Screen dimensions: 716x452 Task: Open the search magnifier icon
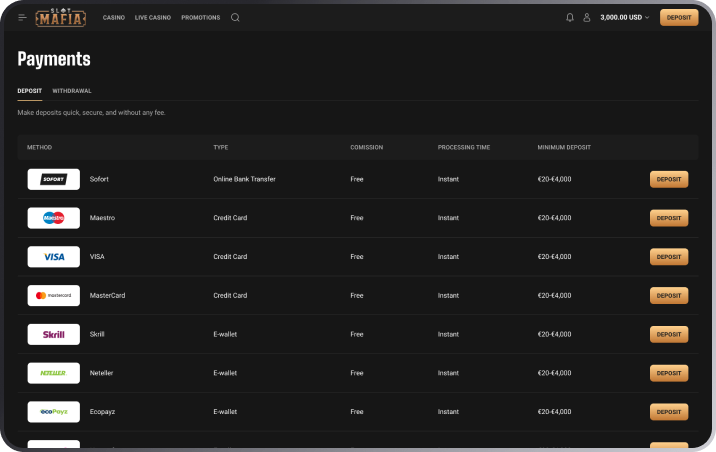(235, 17)
